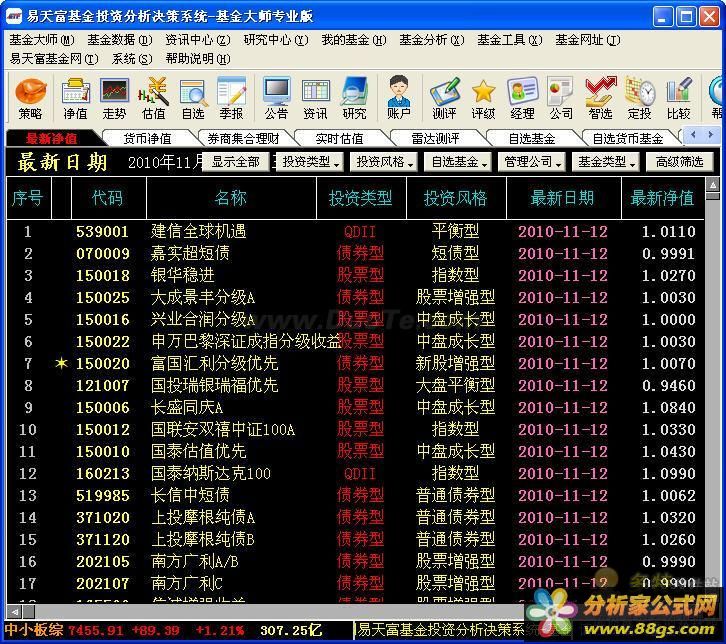Sort by the 代码 column header
Viewport: 726px width, 644px height.
coord(108,198)
